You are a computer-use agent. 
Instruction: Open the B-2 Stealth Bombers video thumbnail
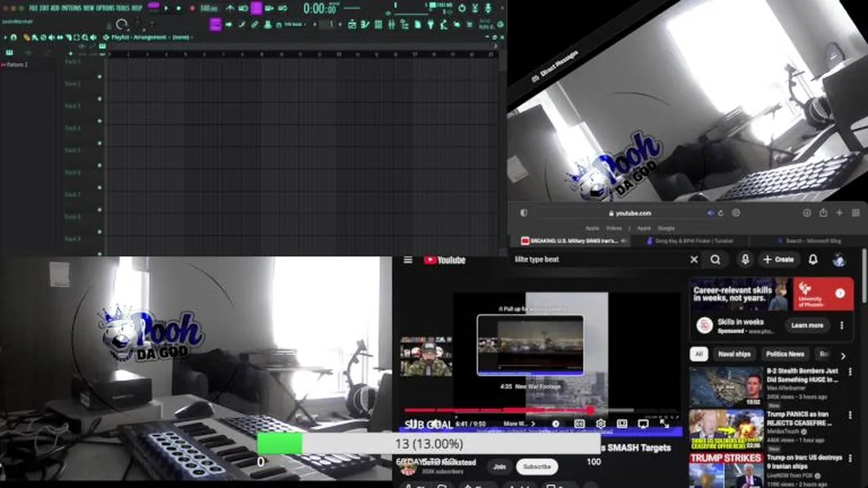726,386
